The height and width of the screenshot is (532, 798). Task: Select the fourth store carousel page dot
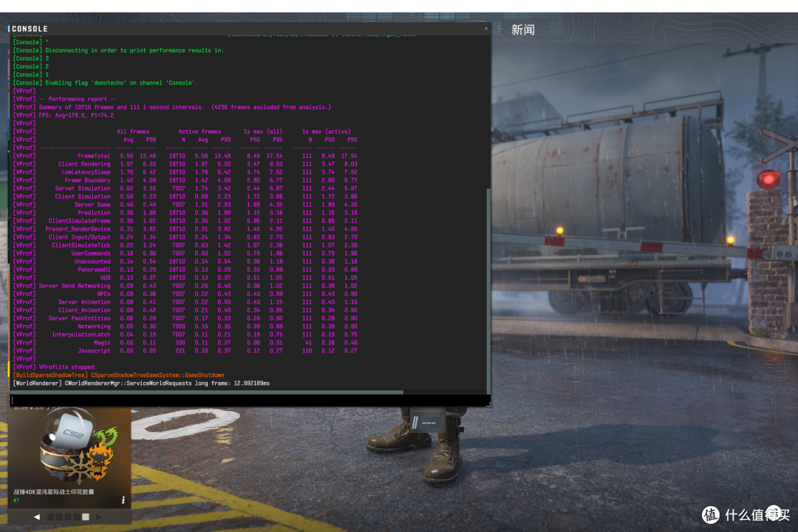pyautogui.click(x=76, y=516)
